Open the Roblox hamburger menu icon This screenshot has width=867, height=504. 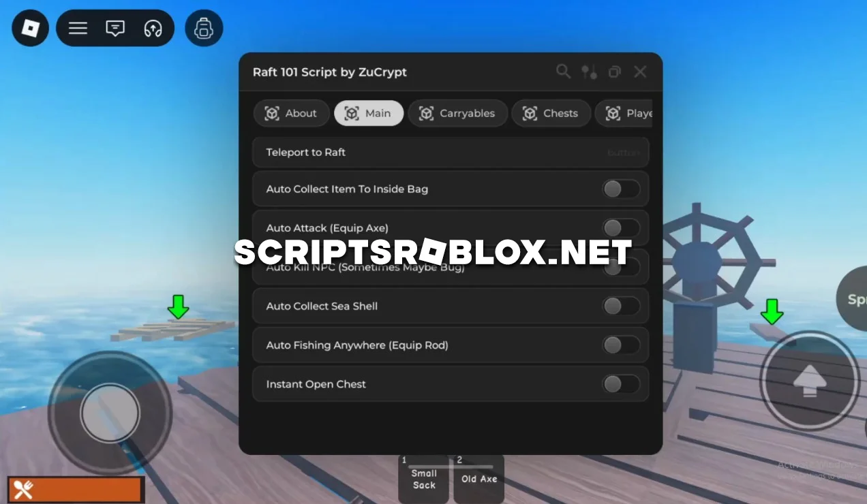coord(77,28)
